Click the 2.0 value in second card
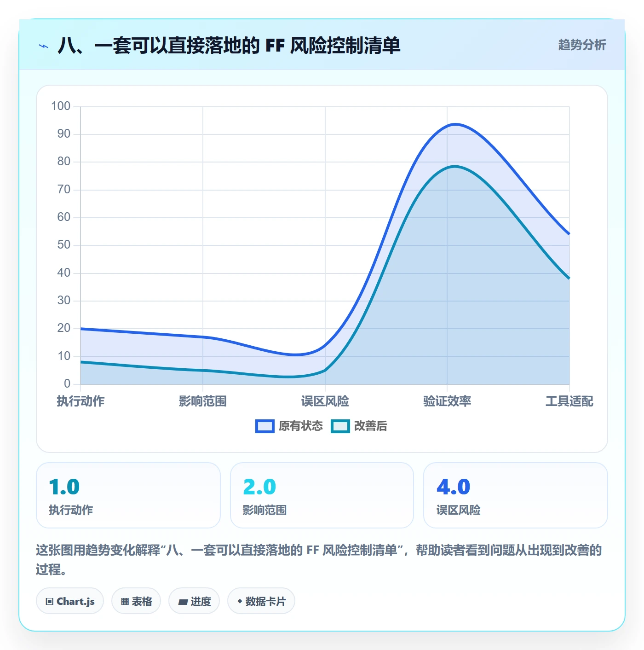Image resolution: width=644 pixels, height=650 pixels. click(259, 487)
